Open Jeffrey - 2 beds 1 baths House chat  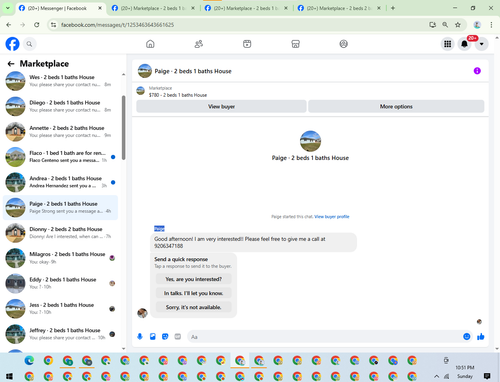coord(60,334)
